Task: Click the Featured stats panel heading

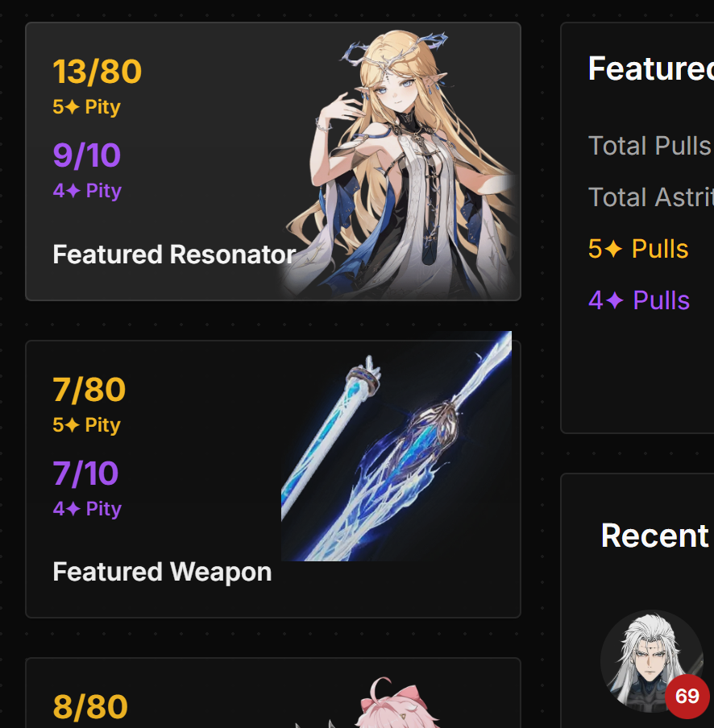Action: point(651,68)
